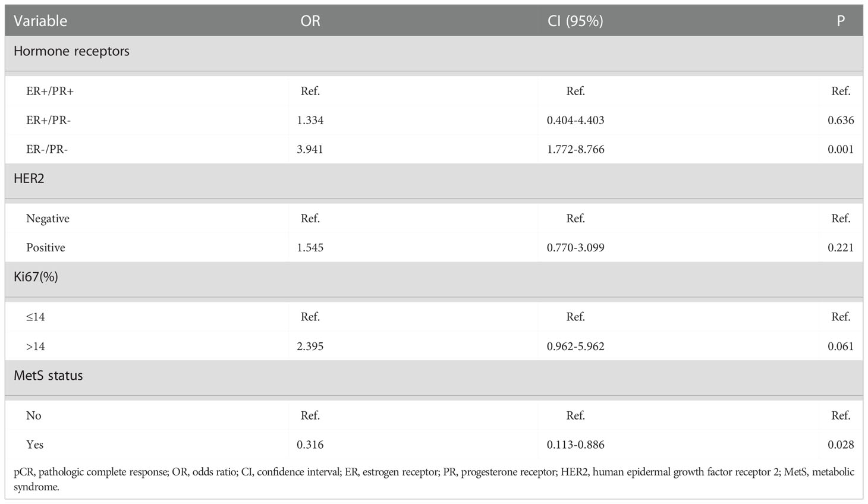Click the Variable column header
The image size is (868, 504).
click(x=40, y=21)
